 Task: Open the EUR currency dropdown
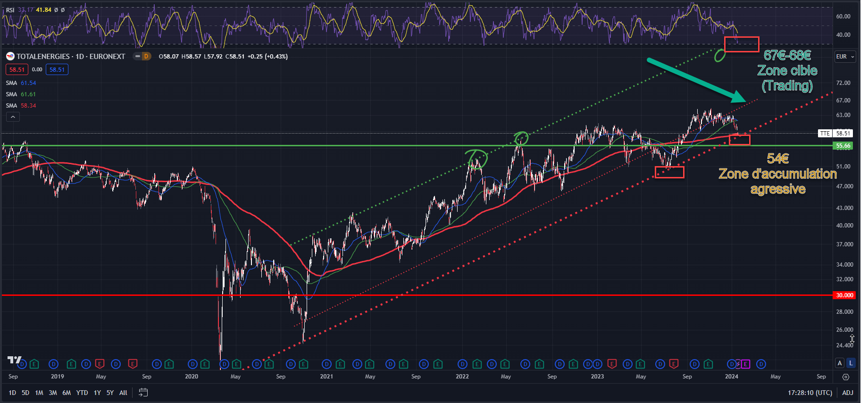tap(845, 57)
